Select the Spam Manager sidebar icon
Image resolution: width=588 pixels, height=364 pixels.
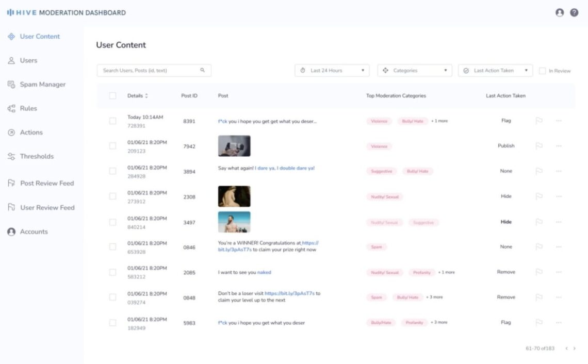[11, 84]
